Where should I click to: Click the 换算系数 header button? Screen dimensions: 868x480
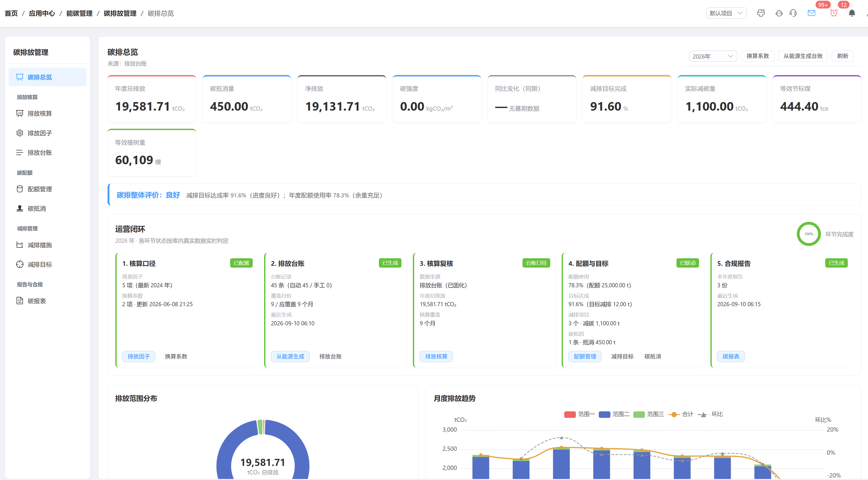click(758, 56)
